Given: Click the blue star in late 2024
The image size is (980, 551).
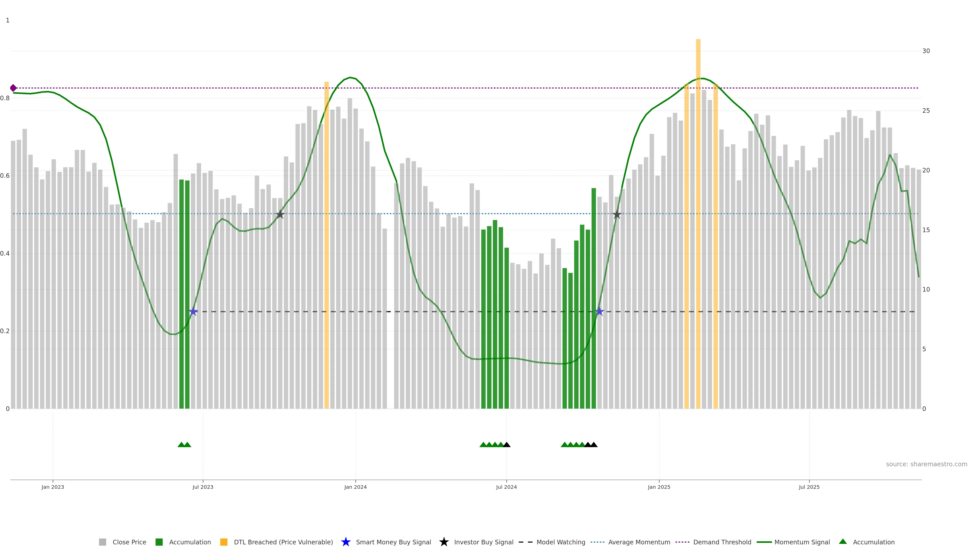Looking at the screenshot, I should pos(599,312).
